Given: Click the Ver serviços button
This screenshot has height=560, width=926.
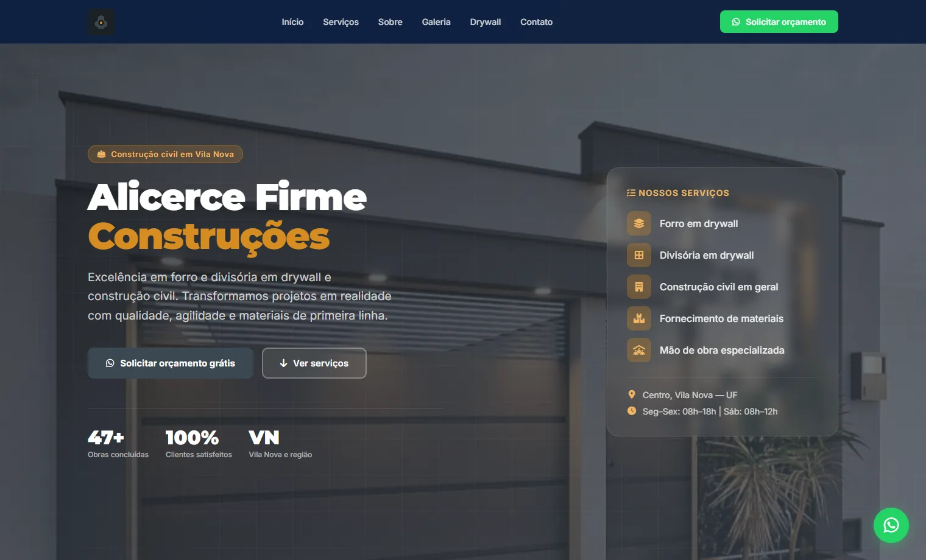Looking at the screenshot, I should click(314, 363).
